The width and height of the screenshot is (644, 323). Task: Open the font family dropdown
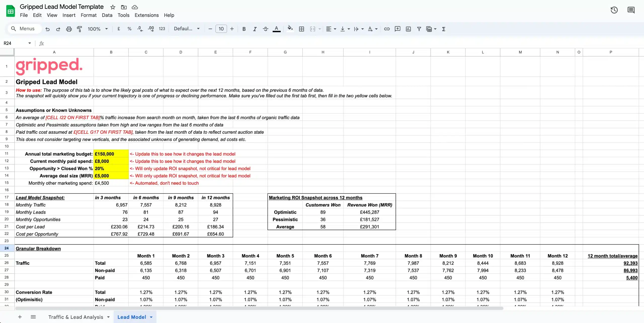[x=187, y=29]
